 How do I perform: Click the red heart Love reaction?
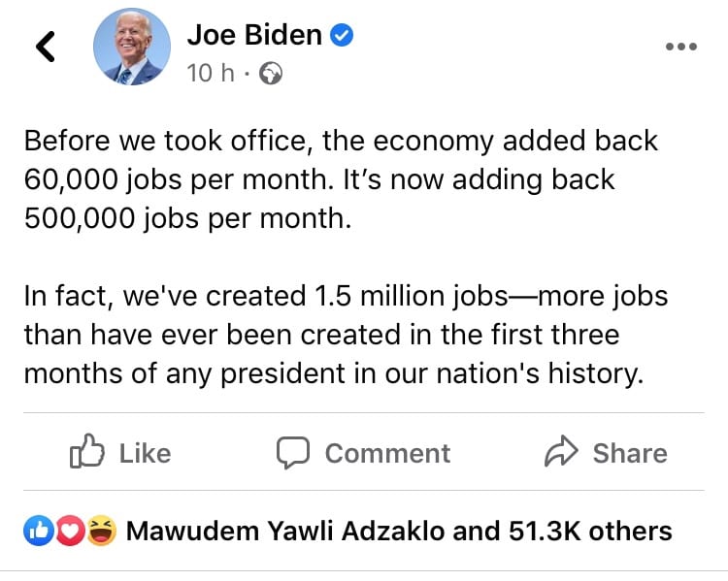(70, 531)
